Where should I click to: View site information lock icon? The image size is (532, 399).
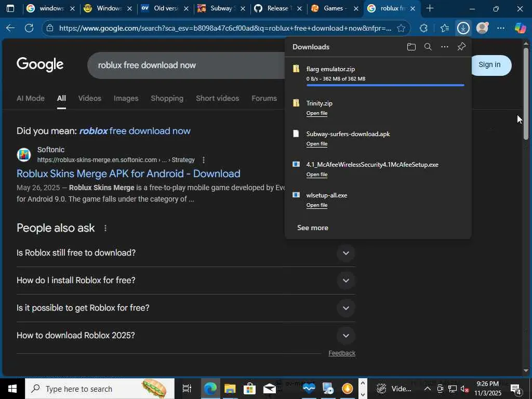click(x=50, y=28)
